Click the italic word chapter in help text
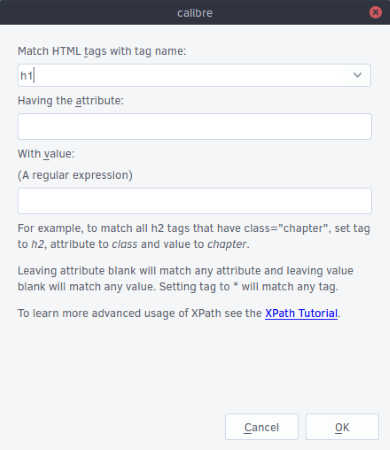 (x=227, y=244)
